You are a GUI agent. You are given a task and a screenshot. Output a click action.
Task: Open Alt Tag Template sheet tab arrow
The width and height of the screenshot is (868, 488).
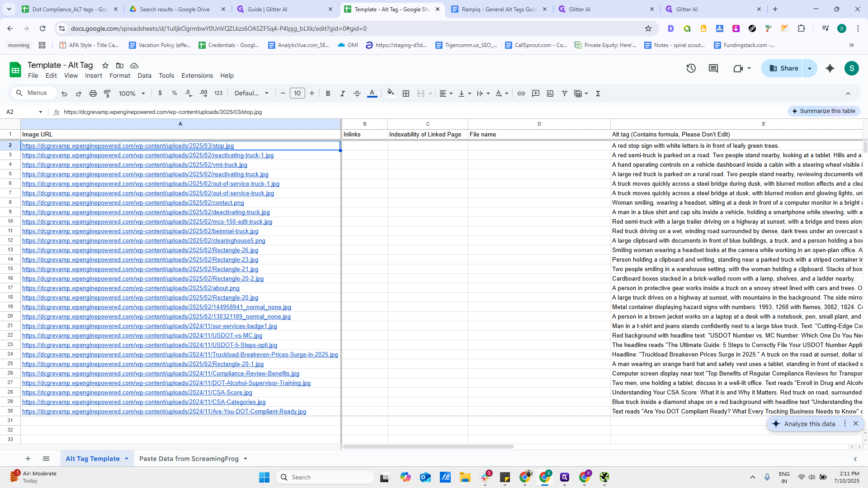(127, 459)
